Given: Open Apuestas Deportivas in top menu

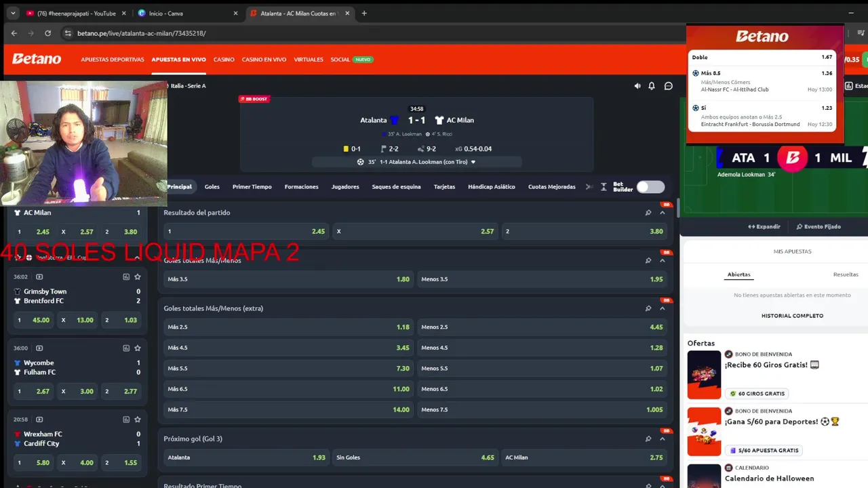Looking at the screenshot, I should click(x=113, y=60).
